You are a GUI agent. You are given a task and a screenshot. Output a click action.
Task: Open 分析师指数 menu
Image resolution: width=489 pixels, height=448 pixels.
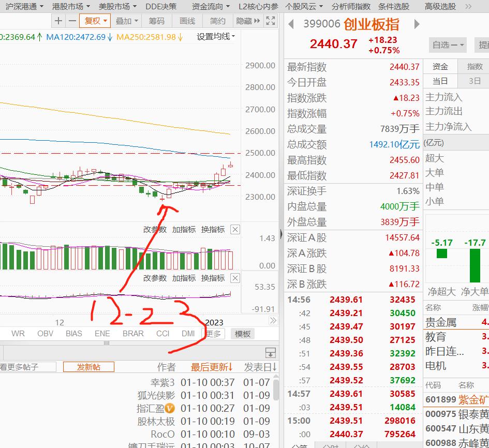pos(351,6)
